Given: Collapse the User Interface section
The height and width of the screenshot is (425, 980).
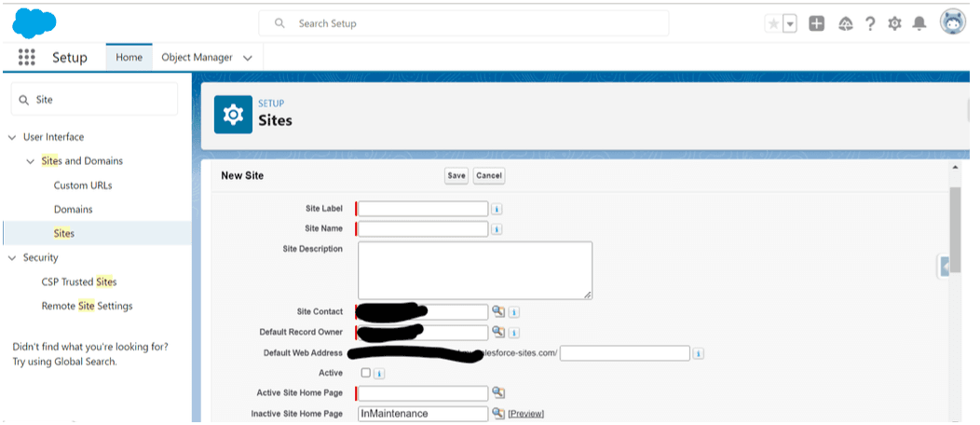Looking at the screenshot, I should (12, 137).
